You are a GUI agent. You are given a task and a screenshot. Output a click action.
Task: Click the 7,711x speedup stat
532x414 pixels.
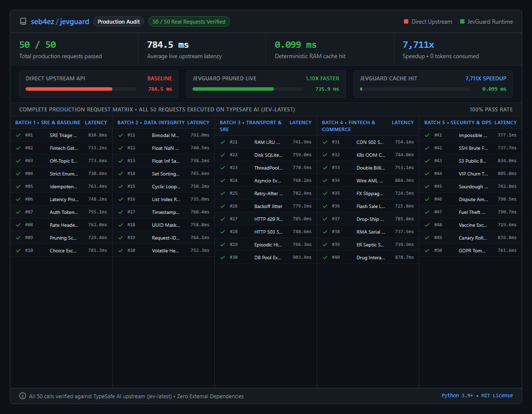pyautogui.click(x=418, y=45)
